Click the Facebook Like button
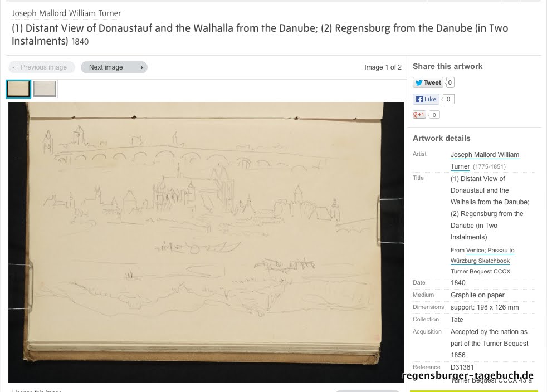547x392 pixels. (426, 99)
